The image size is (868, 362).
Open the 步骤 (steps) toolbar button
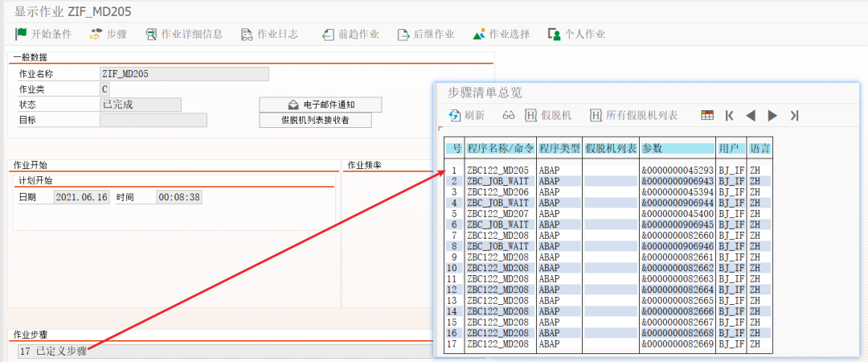[x=108, y=35]
